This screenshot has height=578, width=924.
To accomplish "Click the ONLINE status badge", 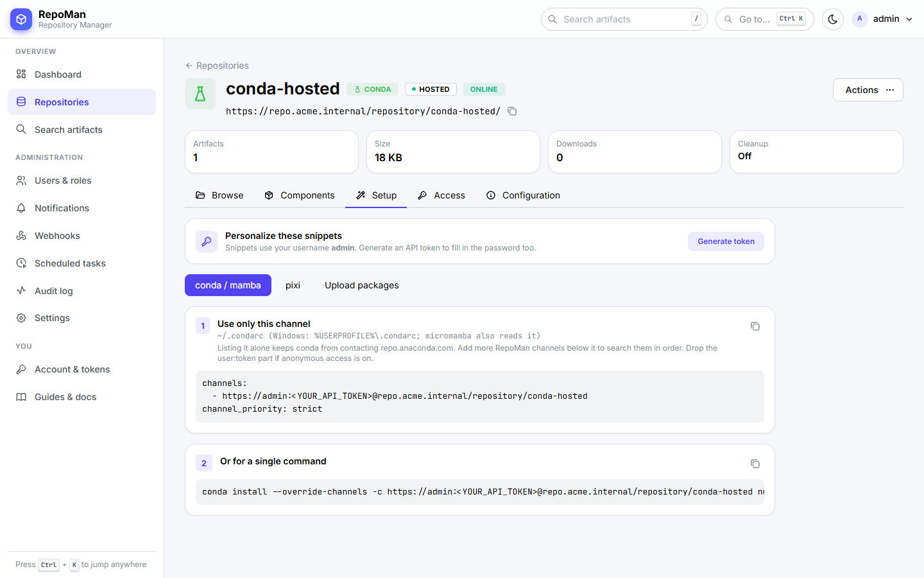I will [x=484, y=89].
